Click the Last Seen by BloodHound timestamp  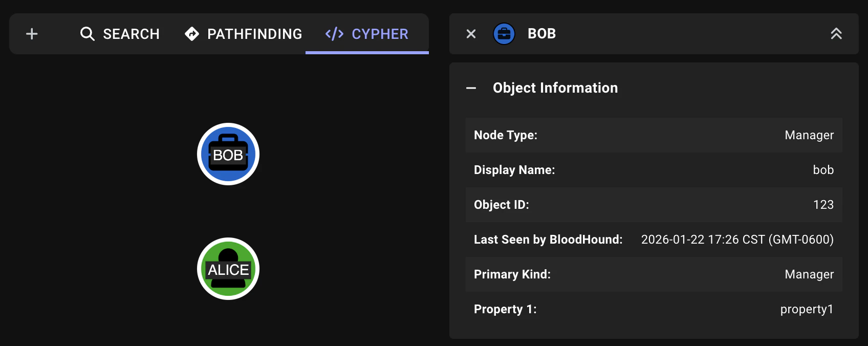(x=737, y=239)
